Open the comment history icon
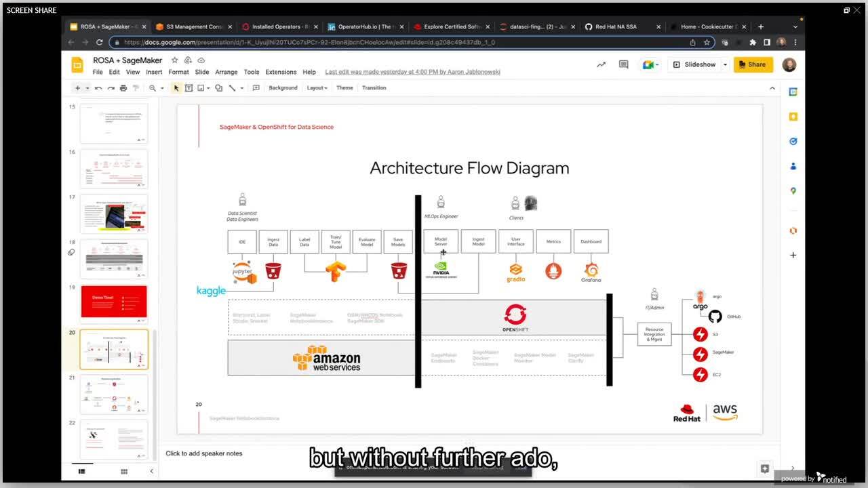868x488 pixels. click(623, 64)
